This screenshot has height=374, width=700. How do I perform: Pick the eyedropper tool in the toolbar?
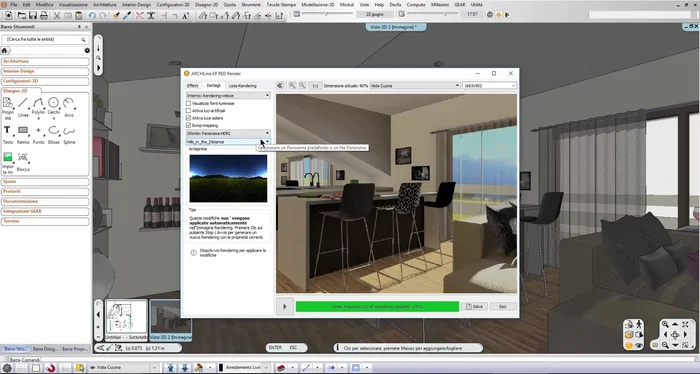[127, 15]
